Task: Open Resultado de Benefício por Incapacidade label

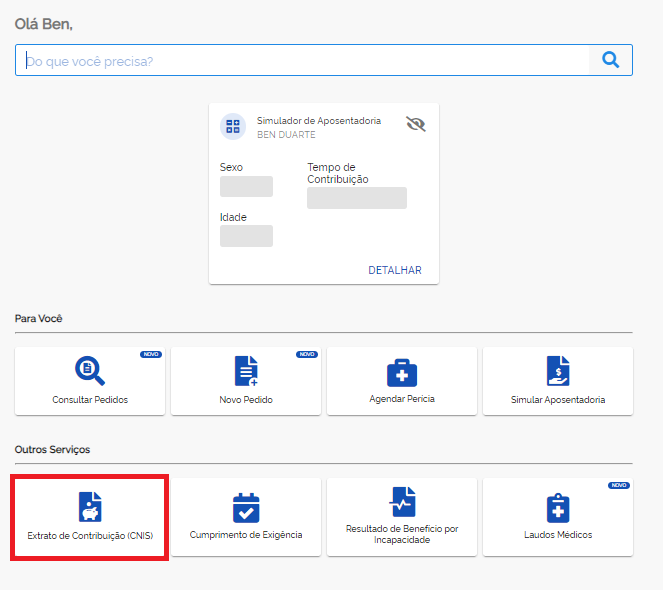Action: (402, 534)
